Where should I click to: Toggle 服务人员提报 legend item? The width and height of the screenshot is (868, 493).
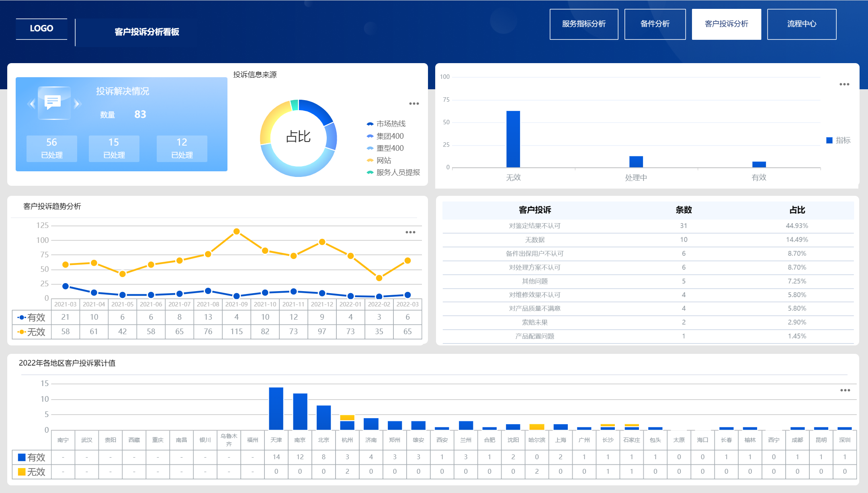pyautogui.click(x=393, y=173)
